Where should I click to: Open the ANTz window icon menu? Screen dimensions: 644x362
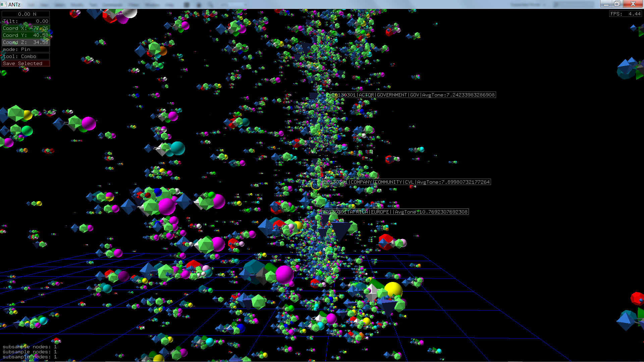click(x=4, y=4)
